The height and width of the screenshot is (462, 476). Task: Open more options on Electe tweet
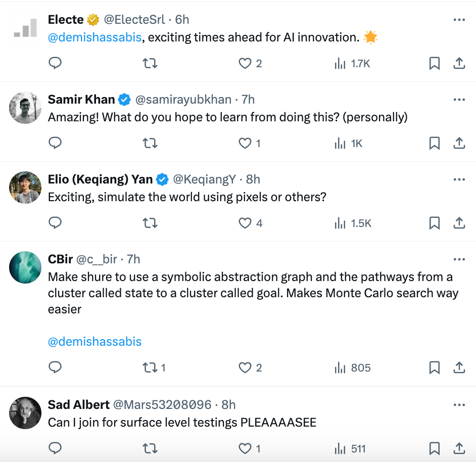(x=459, y=20)
